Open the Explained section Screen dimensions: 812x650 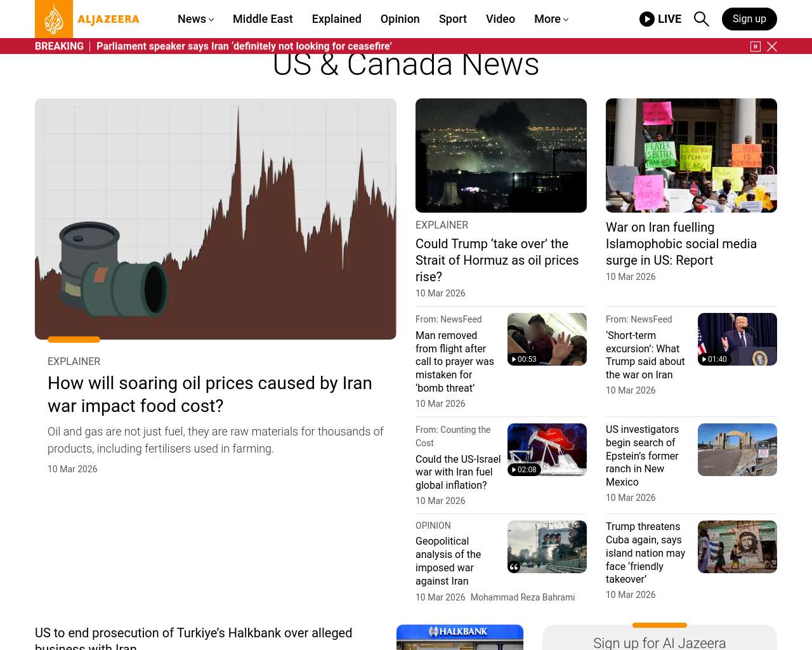337,19
